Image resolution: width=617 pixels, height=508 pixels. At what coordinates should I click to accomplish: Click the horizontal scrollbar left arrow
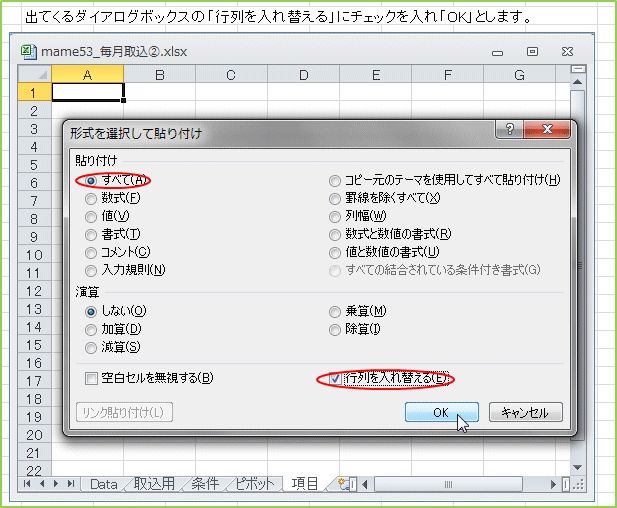click(364, 484)
